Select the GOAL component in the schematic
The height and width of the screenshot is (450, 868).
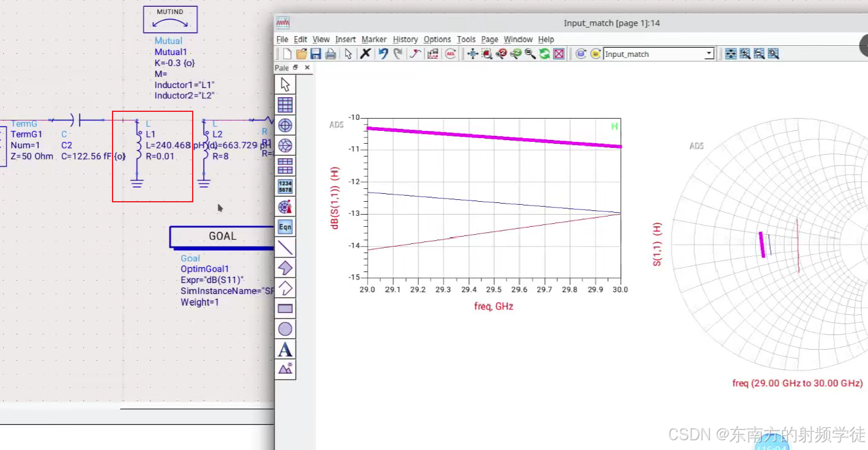pos(221,237)
